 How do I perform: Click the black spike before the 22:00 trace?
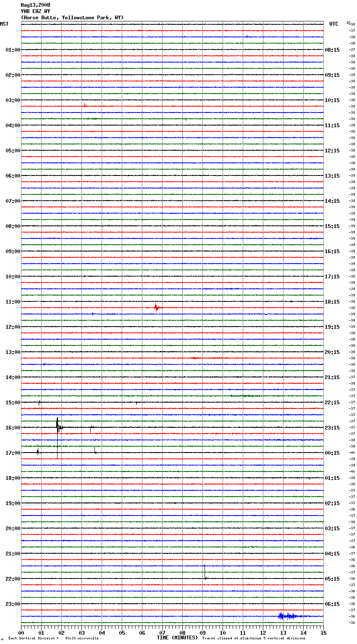[x=205, y=572]
